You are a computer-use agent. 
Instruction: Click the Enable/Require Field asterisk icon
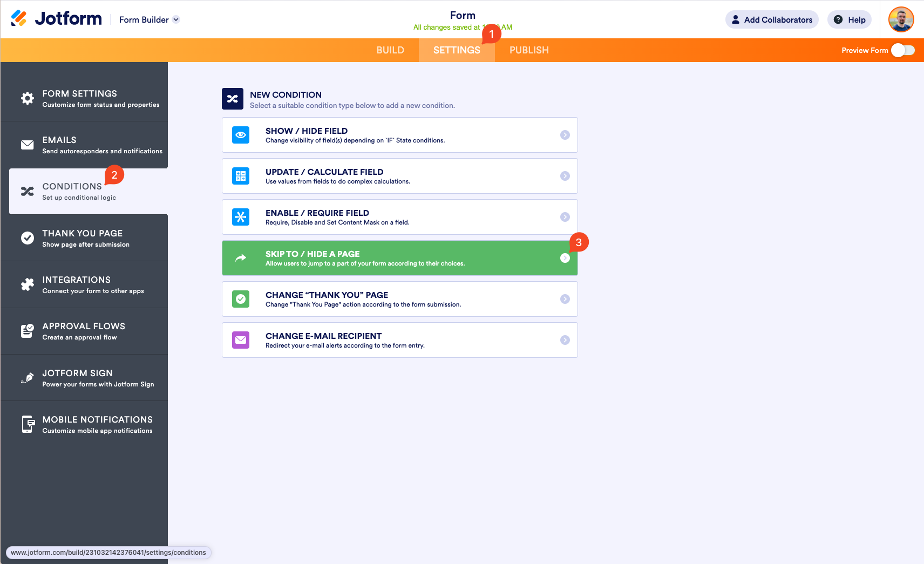point(241,217)
